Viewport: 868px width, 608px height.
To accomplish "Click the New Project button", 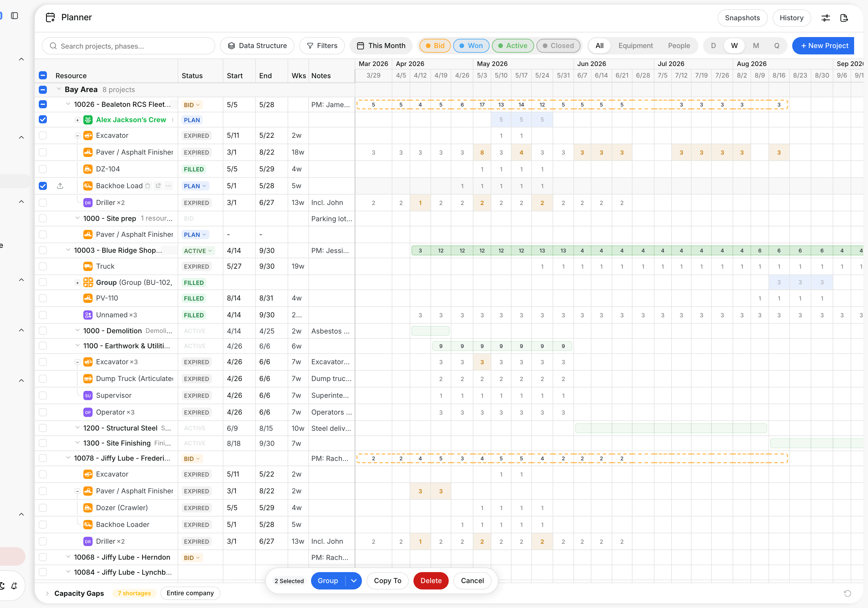I will pos(824,46).
